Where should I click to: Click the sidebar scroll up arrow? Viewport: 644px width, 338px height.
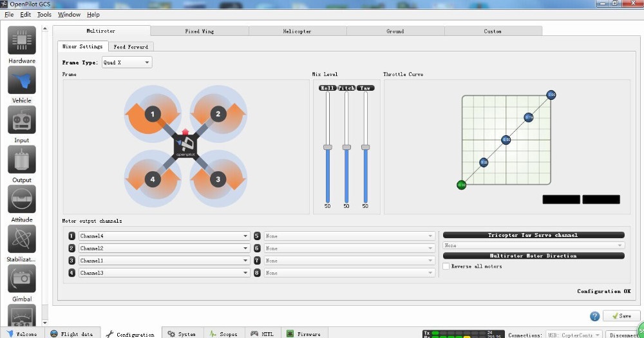click(x=45, y=28)
